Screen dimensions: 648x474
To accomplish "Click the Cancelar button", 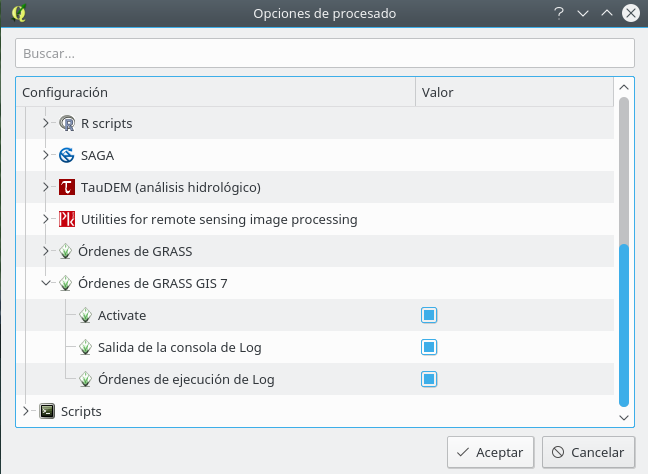I will coord(588,453).
